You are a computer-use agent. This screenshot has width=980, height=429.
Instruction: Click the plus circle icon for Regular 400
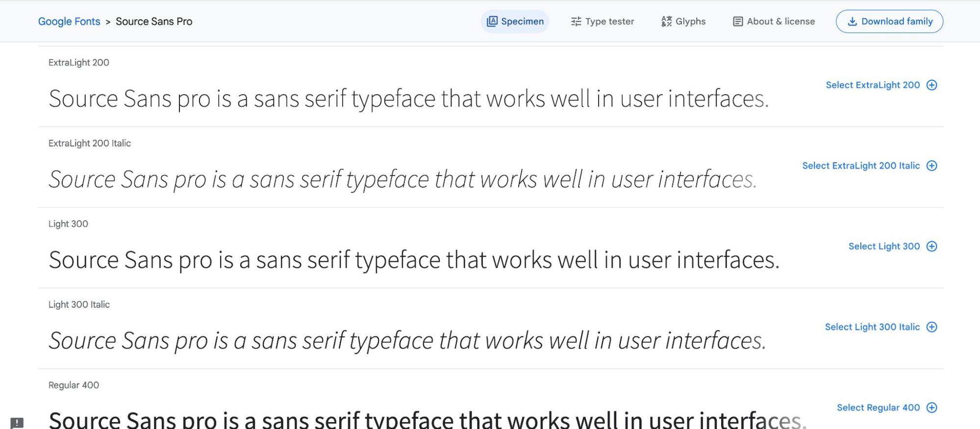coord(931,408)
